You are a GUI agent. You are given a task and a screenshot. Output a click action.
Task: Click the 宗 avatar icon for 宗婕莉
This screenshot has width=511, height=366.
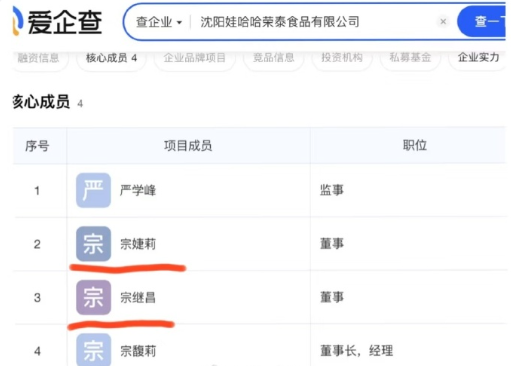[93, 244]
